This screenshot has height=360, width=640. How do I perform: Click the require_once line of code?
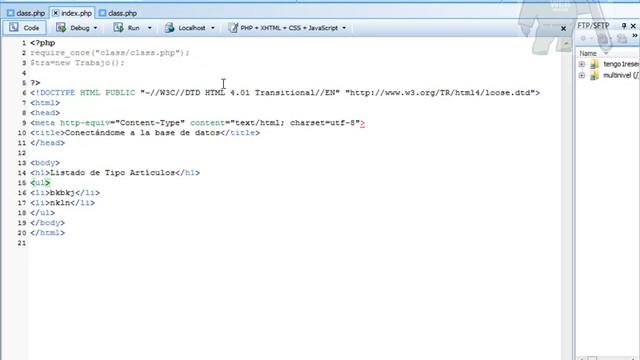pos(110,53)
